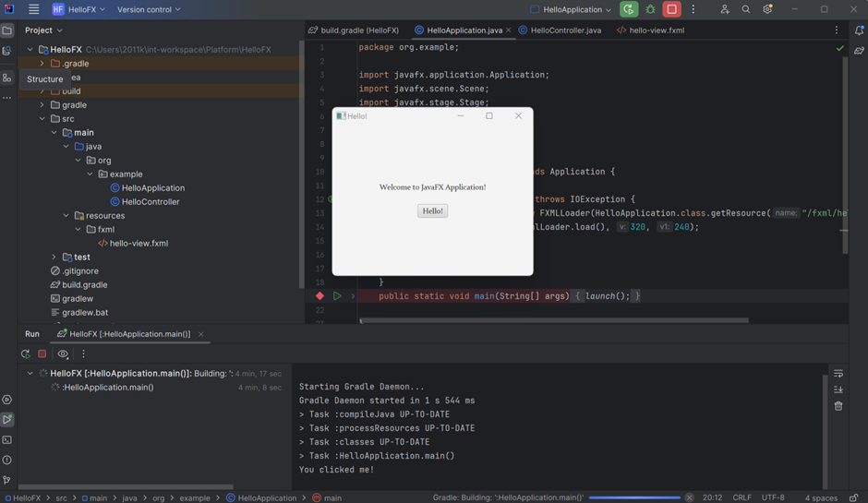Expand the .gradle folder
Image resolution: width=868 pixels, height=503 pixels.
[x=42, y=64]
